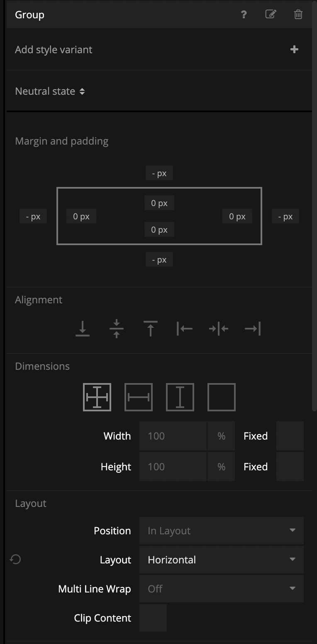Viewport: 317px width, 644px height.
Task: Add a style variant with plus icon
Action: [294, 49]
